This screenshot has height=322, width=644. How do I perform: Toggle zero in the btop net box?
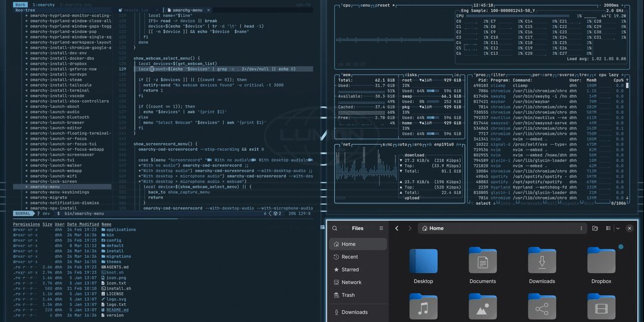click(x=417, y=144)
